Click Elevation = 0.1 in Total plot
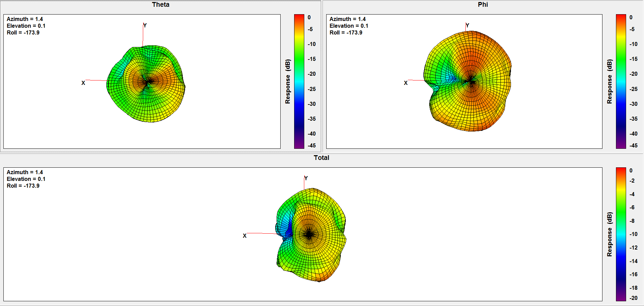 (26, 179)
